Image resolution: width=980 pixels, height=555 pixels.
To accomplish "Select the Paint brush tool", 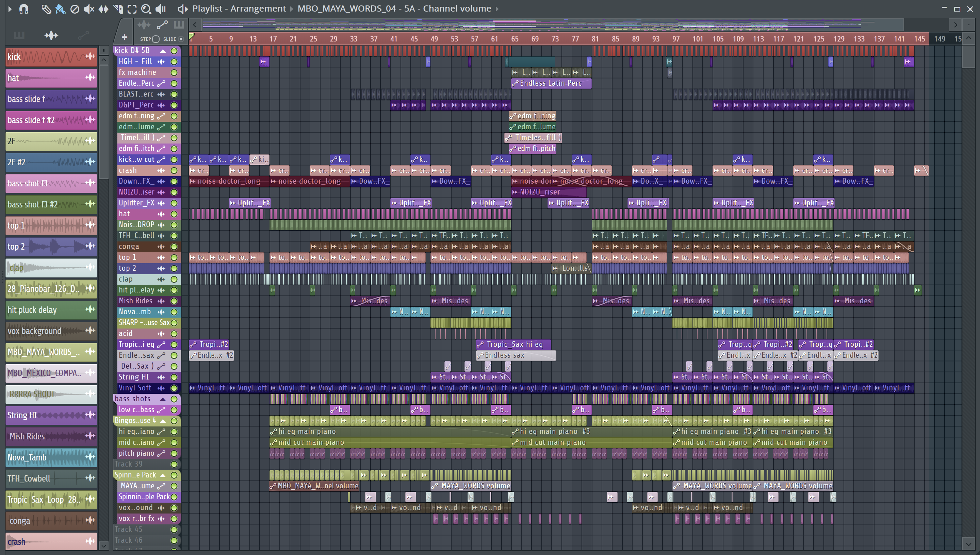I will point(60,9).
